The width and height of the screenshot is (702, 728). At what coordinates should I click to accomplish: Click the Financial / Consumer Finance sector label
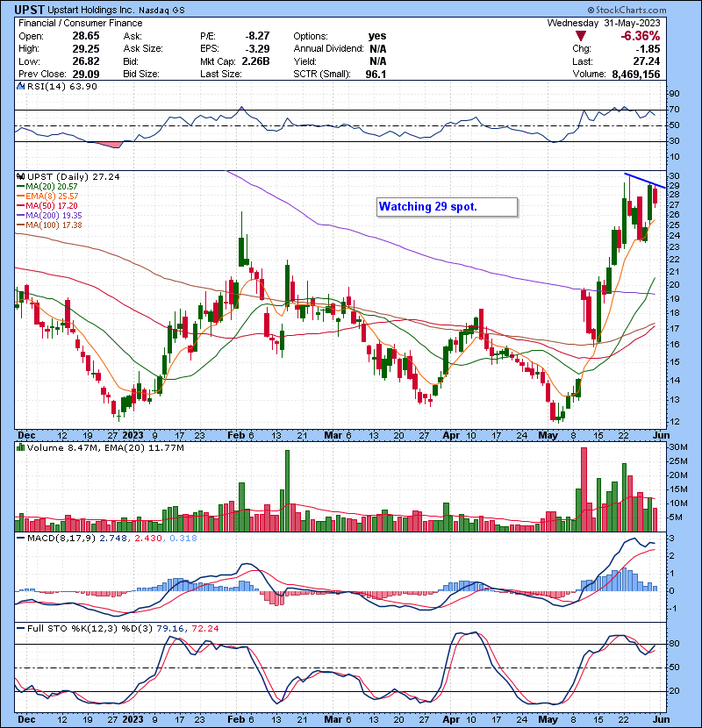81,23
